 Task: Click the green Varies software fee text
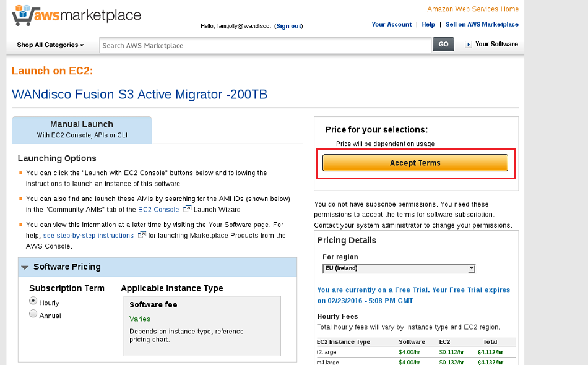pos(140,319)
